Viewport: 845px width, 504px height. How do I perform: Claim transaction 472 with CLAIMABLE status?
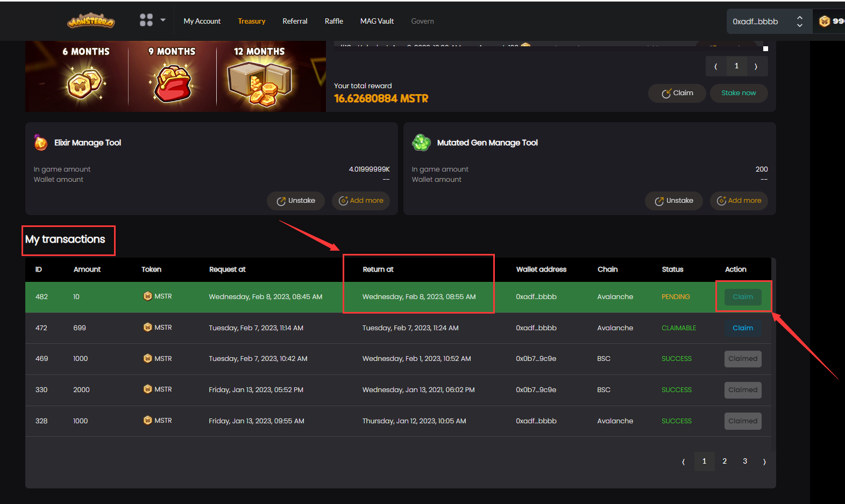[742, 328]
